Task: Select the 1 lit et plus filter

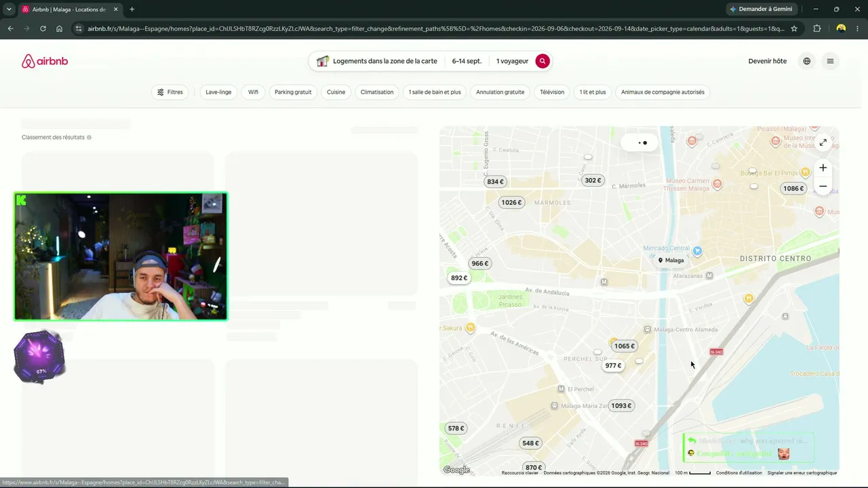Action: 593,92
